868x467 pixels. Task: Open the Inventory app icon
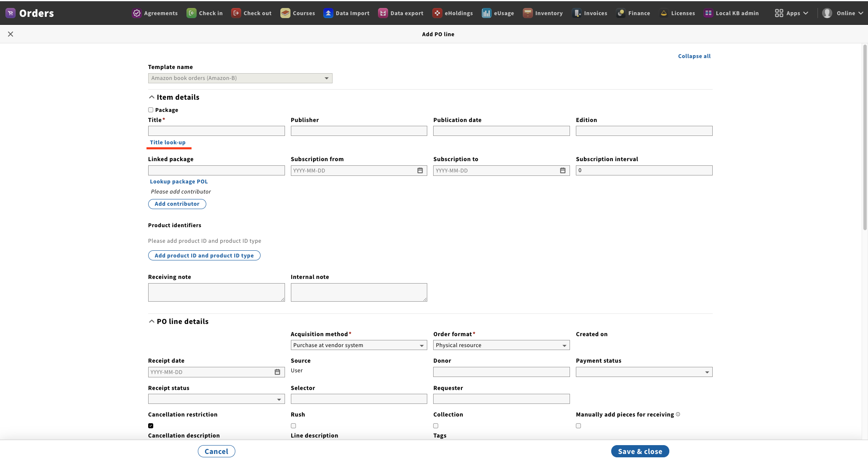[528, 13]
